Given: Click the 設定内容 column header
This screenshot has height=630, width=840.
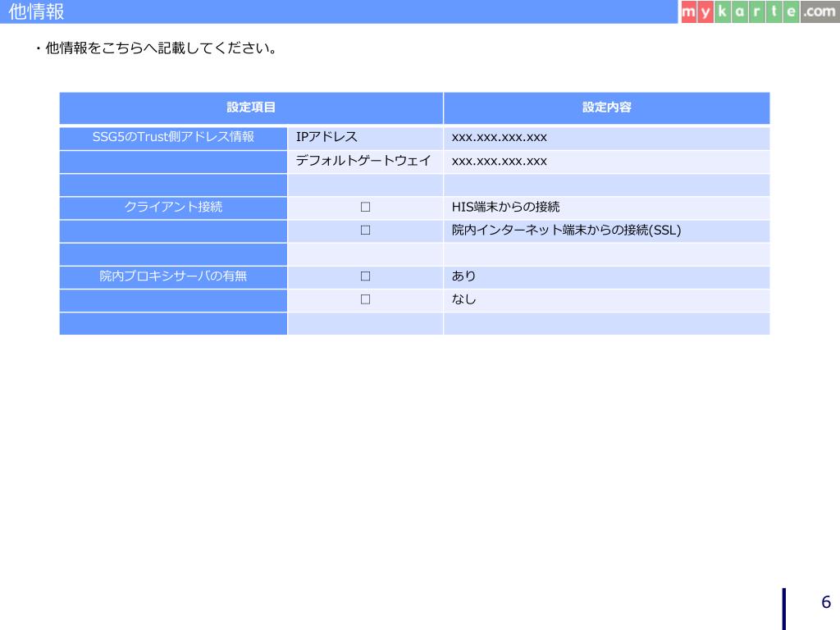Looking at the screenshot, I should [606, 107].
